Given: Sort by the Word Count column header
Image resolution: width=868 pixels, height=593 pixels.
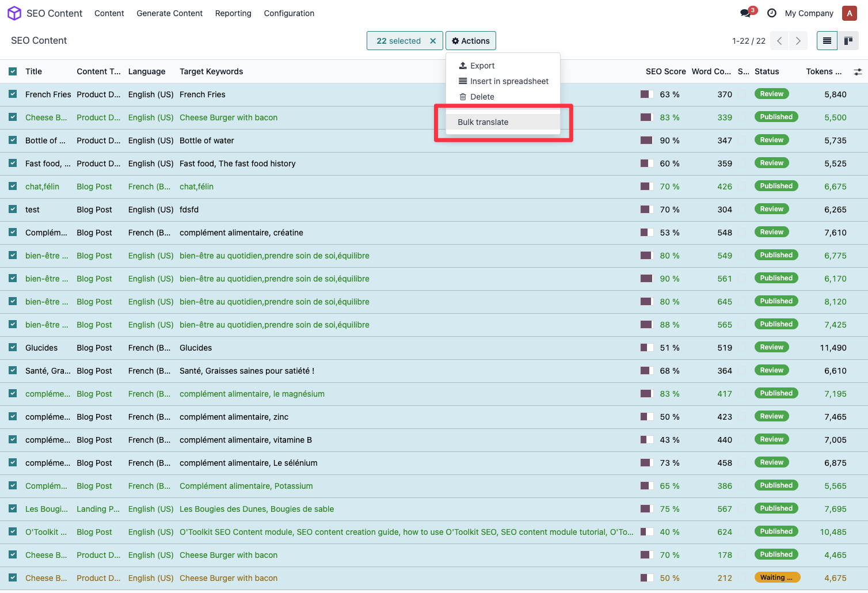Looking at the screenshot, I should tap(711, 71).
